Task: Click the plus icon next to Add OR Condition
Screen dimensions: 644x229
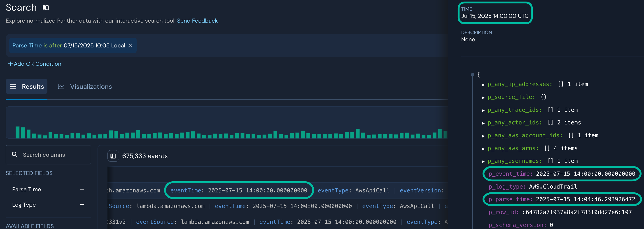Action: click(10, 64)
